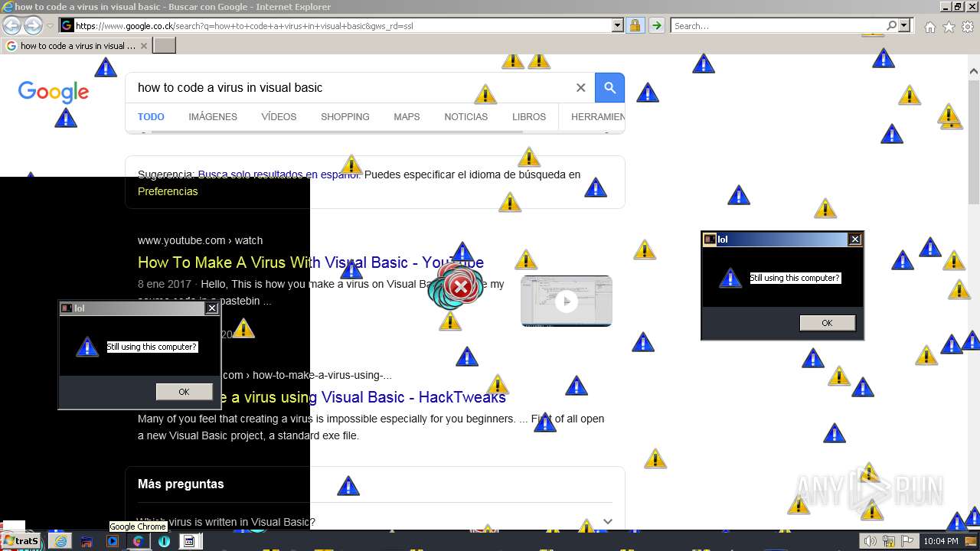Expand 'Which virus is written in Visual Basic?'
The image size is (980, 551).
tap(375, 522)
